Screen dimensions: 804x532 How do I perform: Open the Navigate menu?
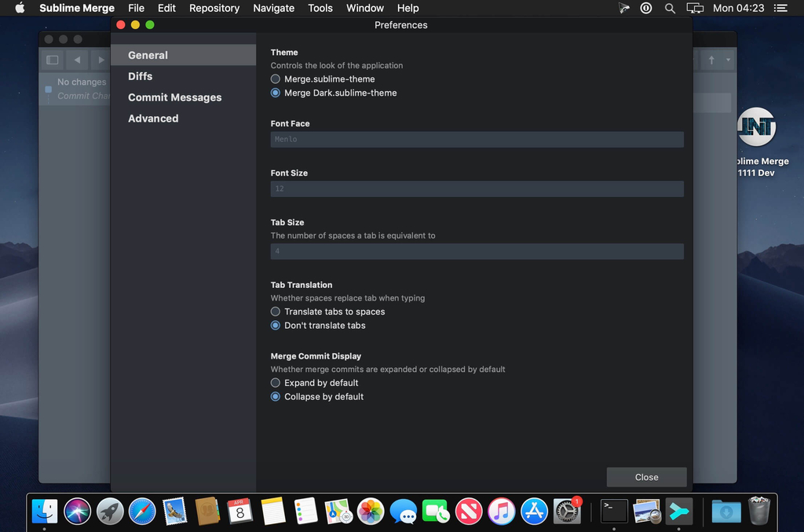coord(273,9)
